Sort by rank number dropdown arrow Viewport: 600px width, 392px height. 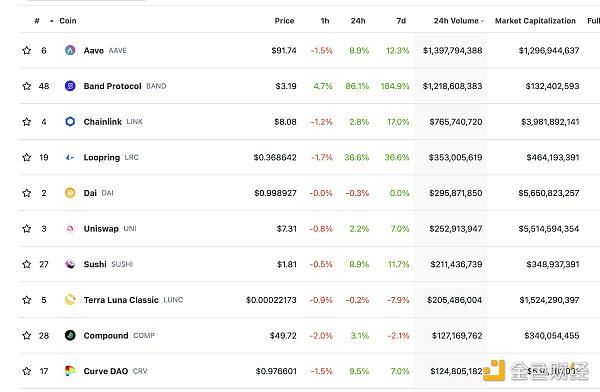(x=52, y=21)
